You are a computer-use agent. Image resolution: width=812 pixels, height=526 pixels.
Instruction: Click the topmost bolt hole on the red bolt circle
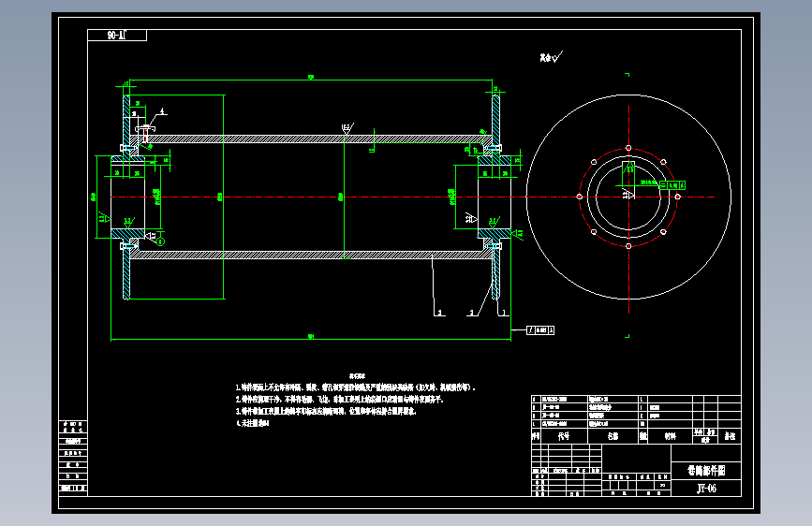pyautogui.click(x=628, y=148)
